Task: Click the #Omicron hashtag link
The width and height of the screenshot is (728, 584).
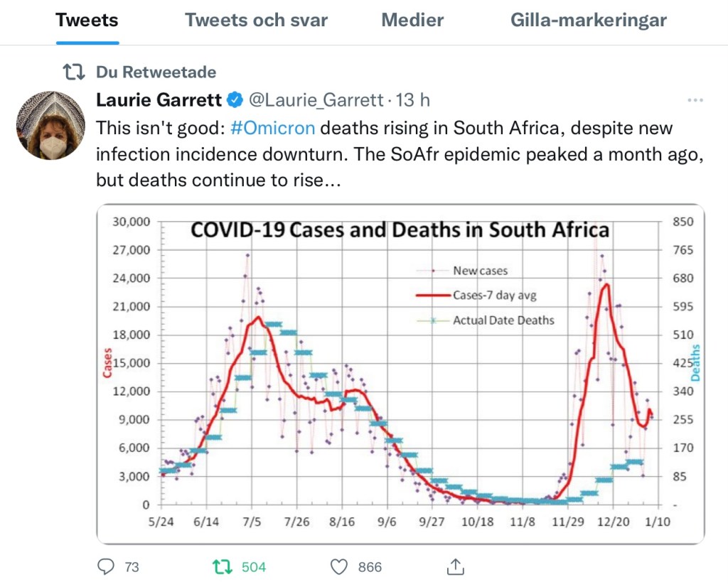Action: pyautogui.click(x=274, y=129)
